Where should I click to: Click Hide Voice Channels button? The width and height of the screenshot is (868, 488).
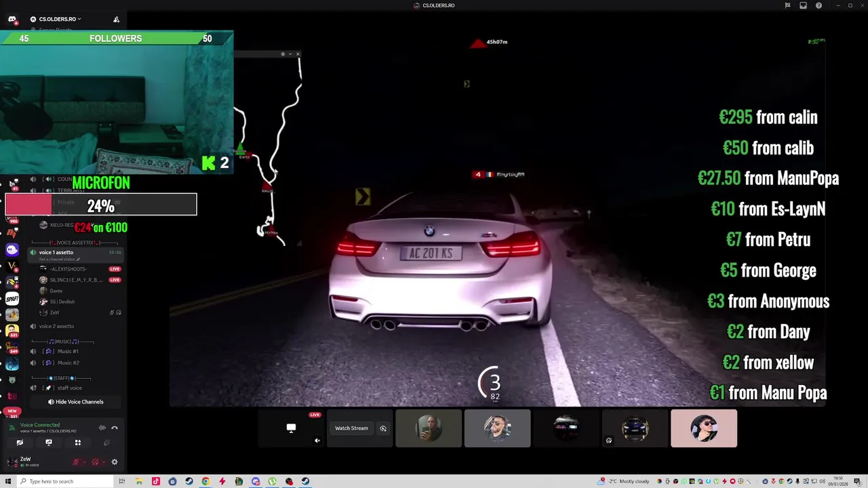(x=75, y=402)
